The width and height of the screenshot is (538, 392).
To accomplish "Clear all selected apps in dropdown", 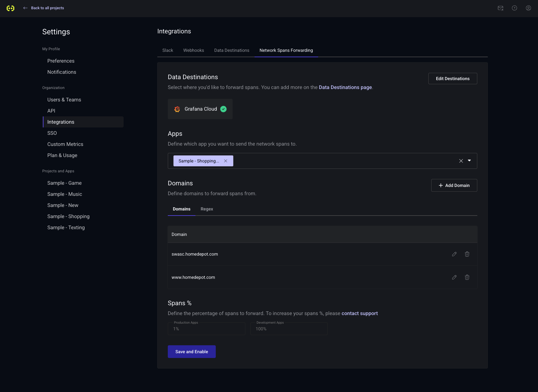I will [461, 161].
